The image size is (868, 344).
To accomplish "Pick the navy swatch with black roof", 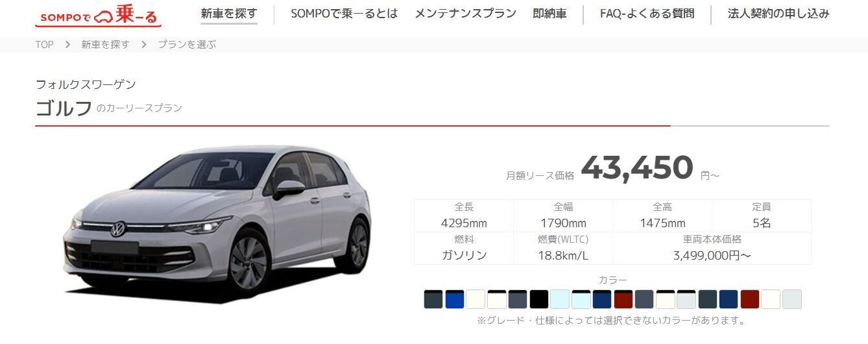I will [x=602, y=299].
